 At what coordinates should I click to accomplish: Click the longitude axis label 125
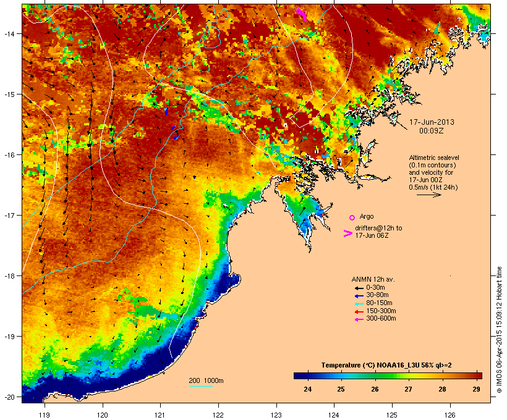point(392,415)
